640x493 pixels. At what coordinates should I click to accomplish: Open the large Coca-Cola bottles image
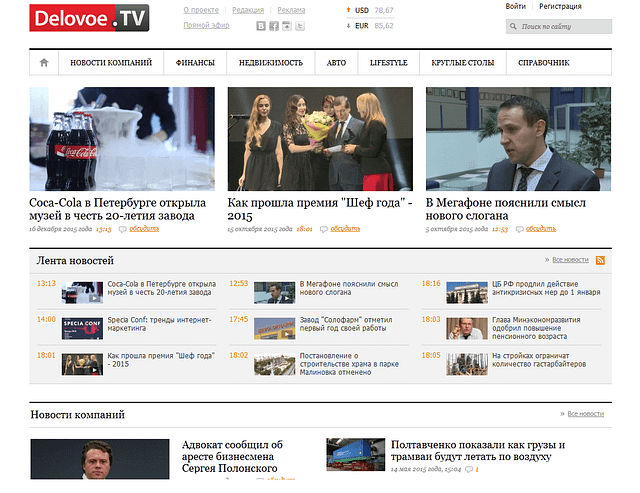point(122,139)
